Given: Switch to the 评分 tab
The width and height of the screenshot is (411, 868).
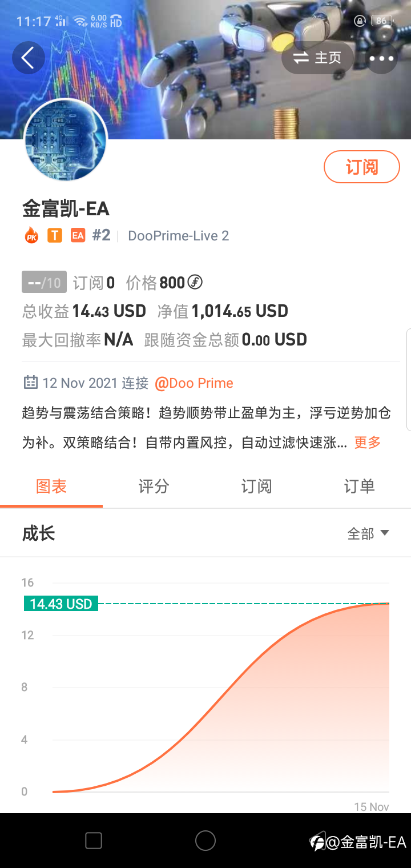Looking at the screenshot, I should [154, 486].
